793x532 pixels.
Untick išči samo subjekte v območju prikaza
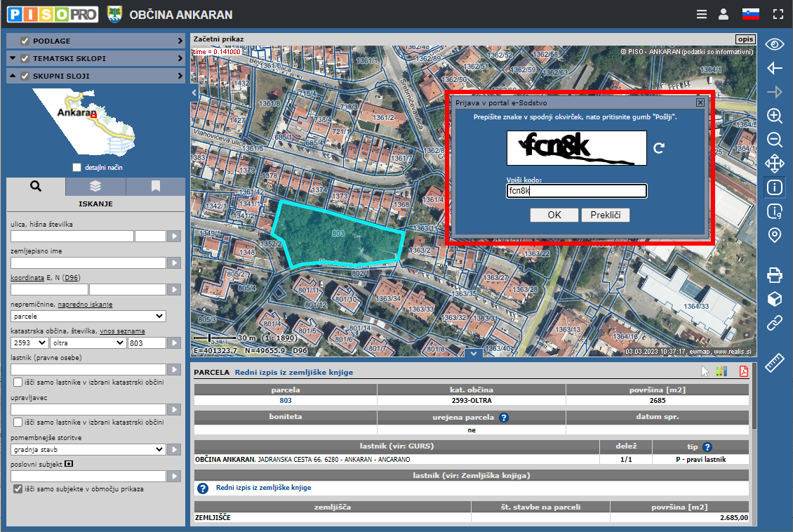[18, 488]
